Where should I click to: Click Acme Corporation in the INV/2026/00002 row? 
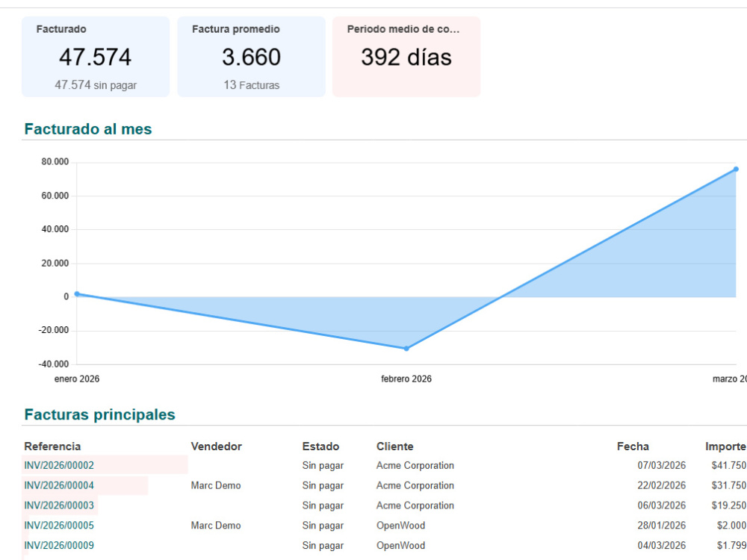tap(415, 465)
